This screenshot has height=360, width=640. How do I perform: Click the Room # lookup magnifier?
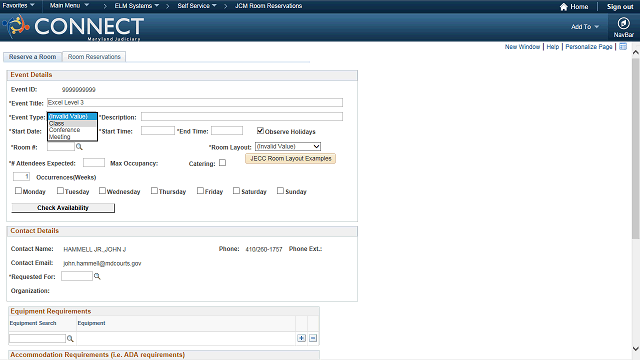coord(79,147)
